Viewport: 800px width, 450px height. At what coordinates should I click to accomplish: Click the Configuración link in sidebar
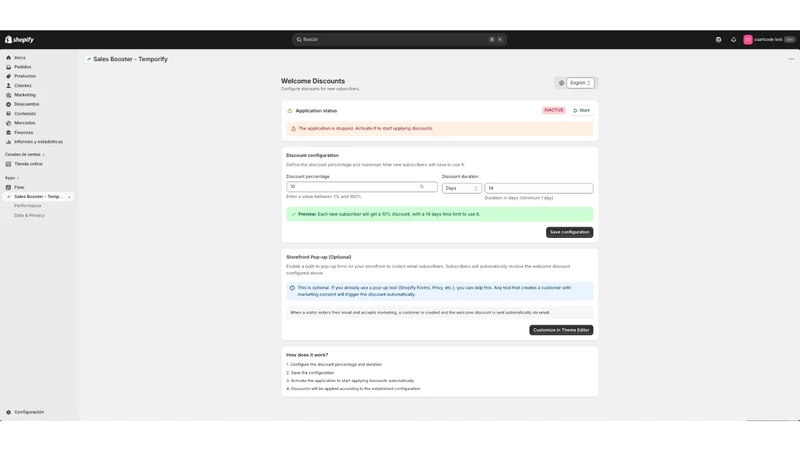click(x=29, y=412)
